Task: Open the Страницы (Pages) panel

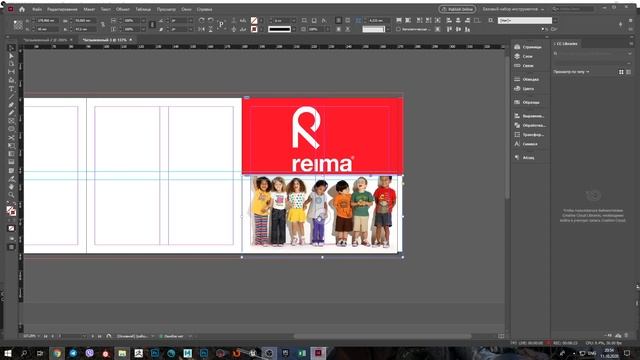Action: coord(528,47)
